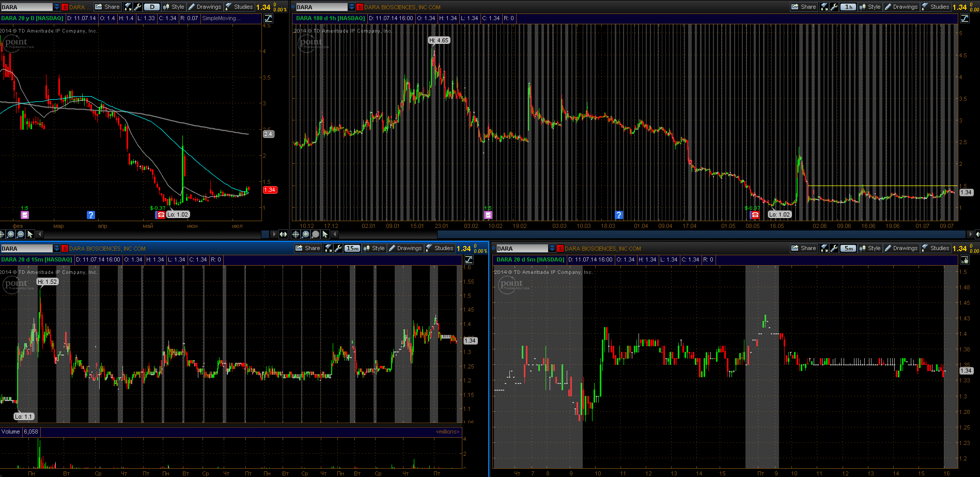Toggle red symbol link '1' in daily panel

pyautogui.click(x=65, y=7)
